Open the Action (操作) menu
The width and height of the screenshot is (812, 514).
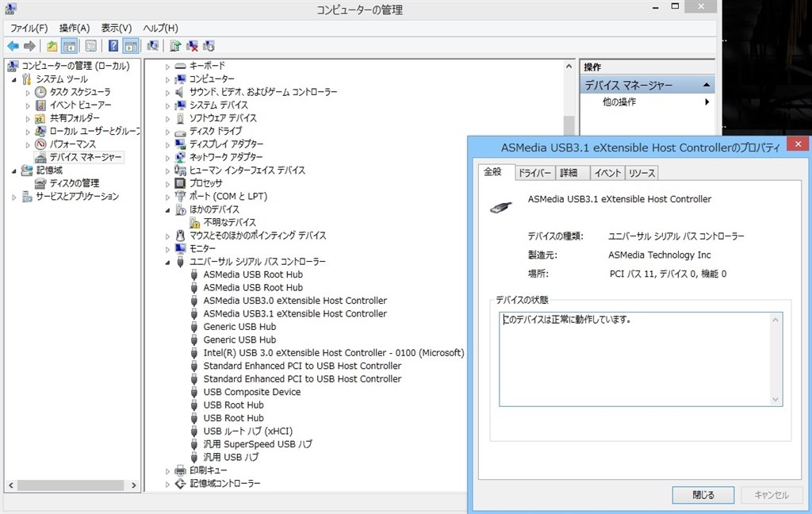coord(74,28)
